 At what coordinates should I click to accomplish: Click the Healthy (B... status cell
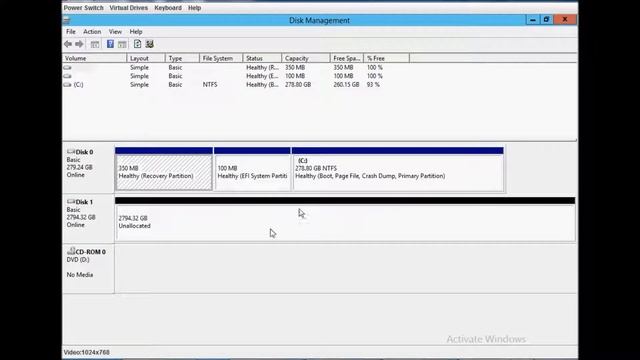pyautogui.click(x=262, y=84)
